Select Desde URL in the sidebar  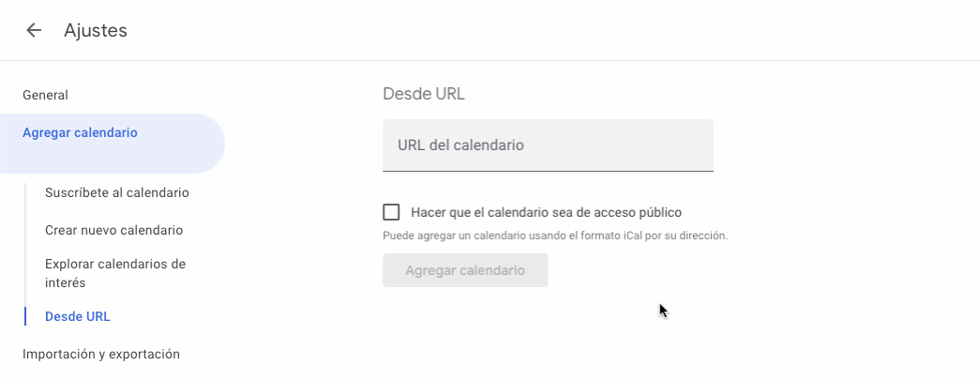[x=78, y=316]
